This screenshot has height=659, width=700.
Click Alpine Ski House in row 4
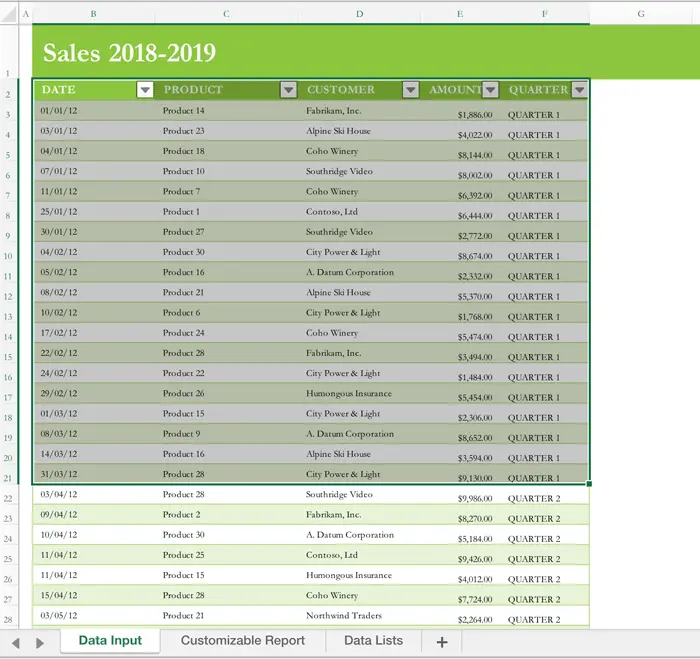(x=338, y=131)
